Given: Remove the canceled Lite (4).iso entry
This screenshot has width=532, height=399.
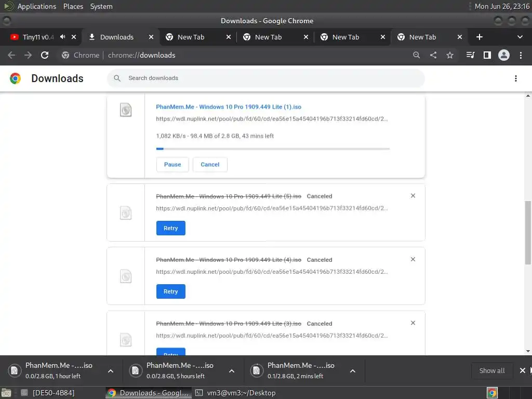Looking at the screenshot, I should coord(413,259).
